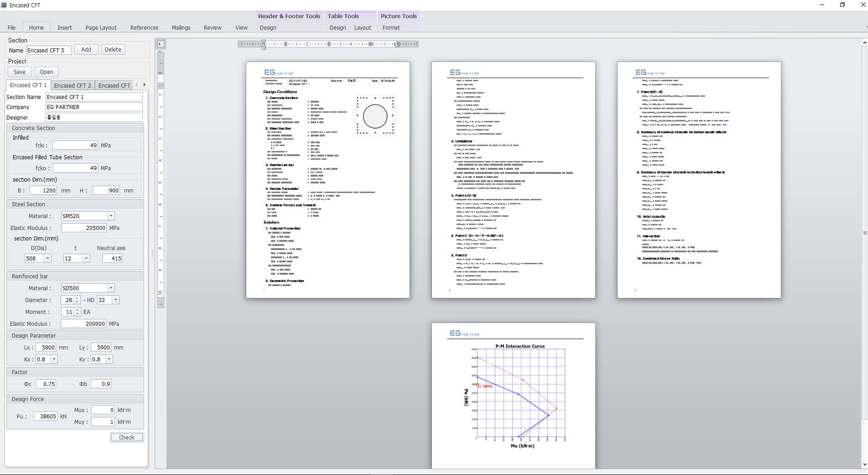Click the Designer input field
Viewport: 868px width, 475px height.
pyautogui.click(x=94, y=117)
